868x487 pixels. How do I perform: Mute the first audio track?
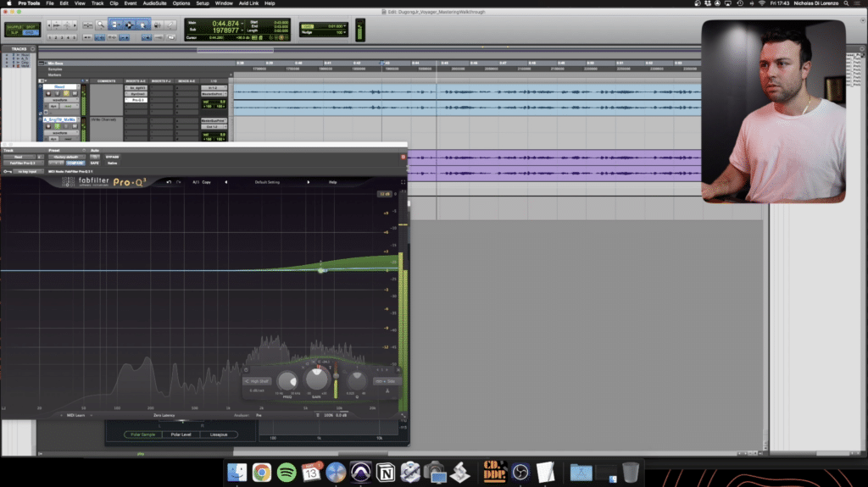[x=75, y=93]
